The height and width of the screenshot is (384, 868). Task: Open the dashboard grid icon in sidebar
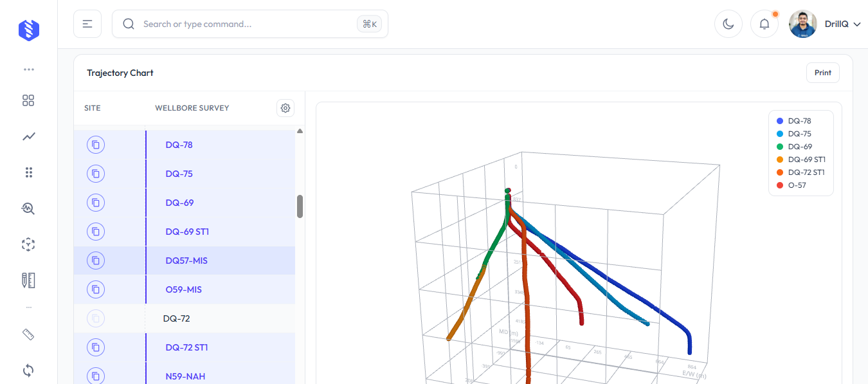click(x=28, y=100)
